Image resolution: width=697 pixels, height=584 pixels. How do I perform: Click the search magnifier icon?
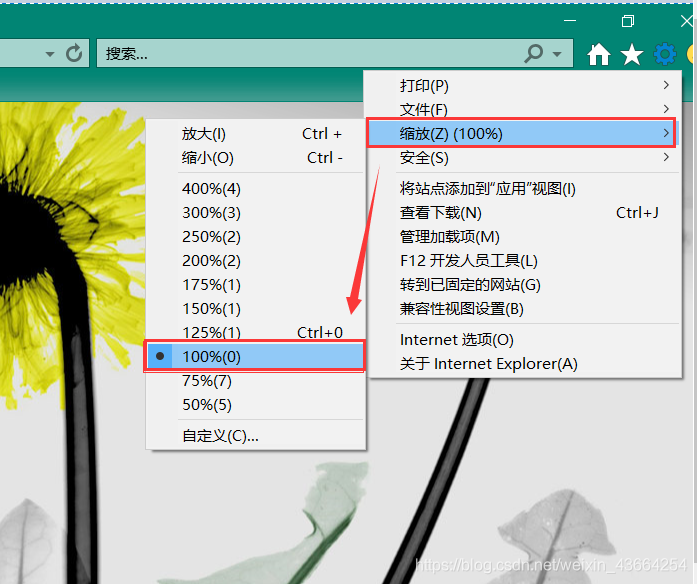tap(533, 53)
